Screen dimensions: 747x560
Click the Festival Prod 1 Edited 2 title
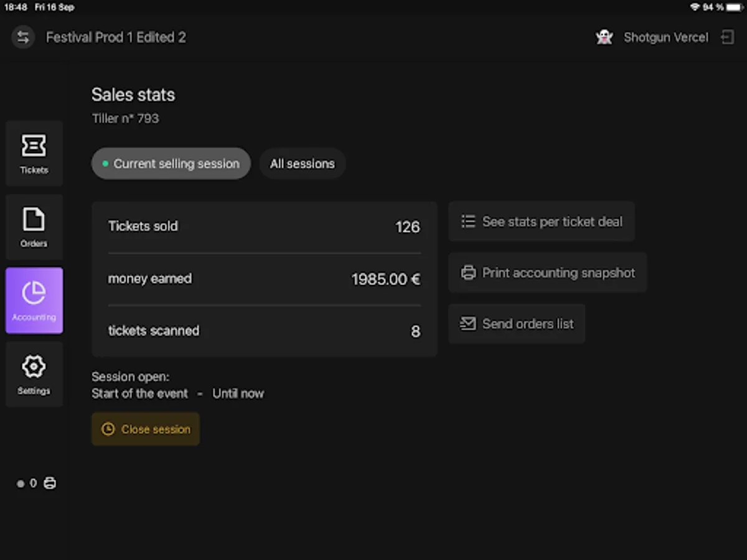pos(116,37)
